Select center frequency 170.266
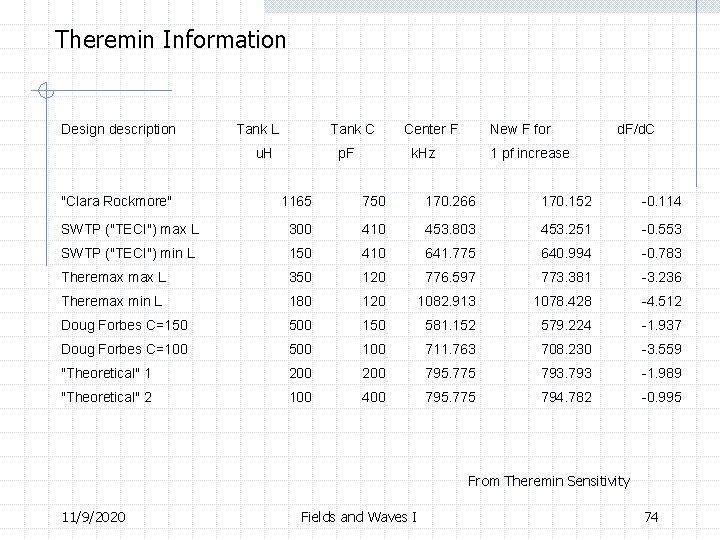 tap(450, 201)
